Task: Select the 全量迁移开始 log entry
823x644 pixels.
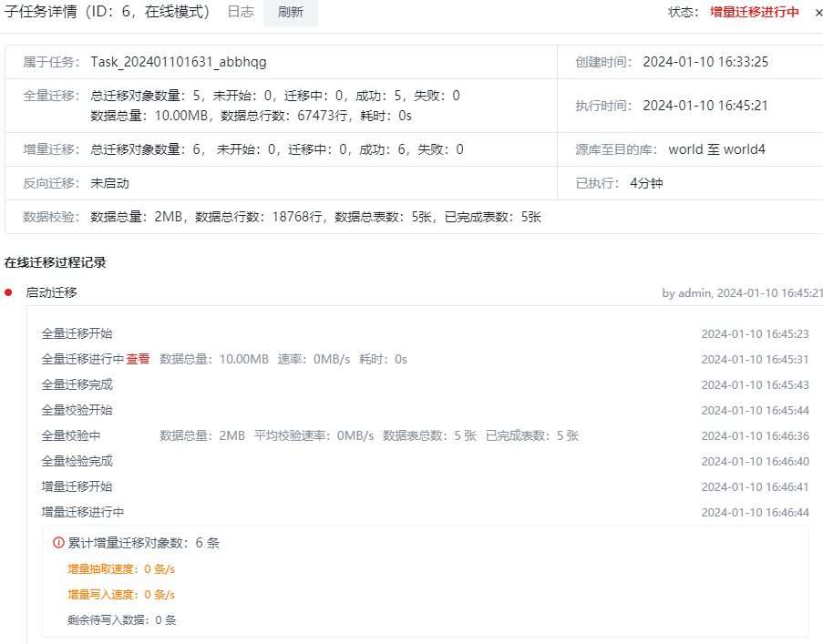Action: (x=79, y=333)
